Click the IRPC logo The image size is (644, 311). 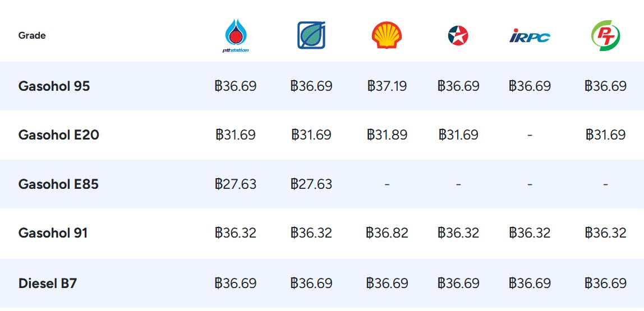[x=530, y=36]
